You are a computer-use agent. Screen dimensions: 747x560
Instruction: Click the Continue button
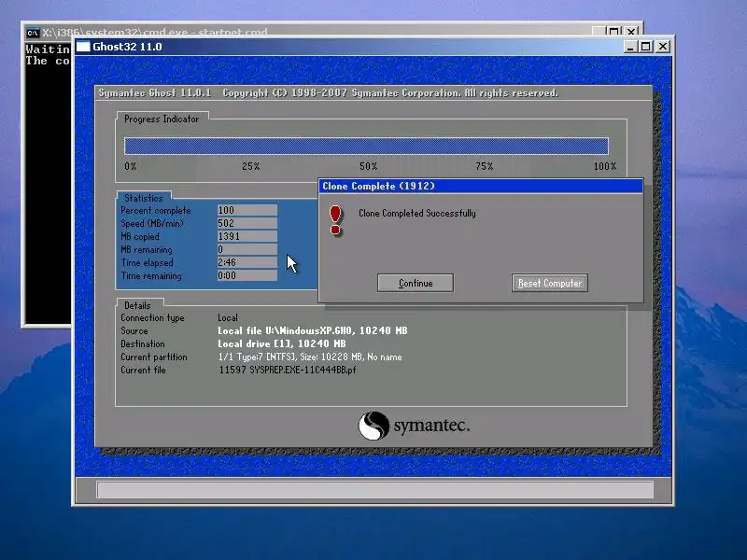415,283
